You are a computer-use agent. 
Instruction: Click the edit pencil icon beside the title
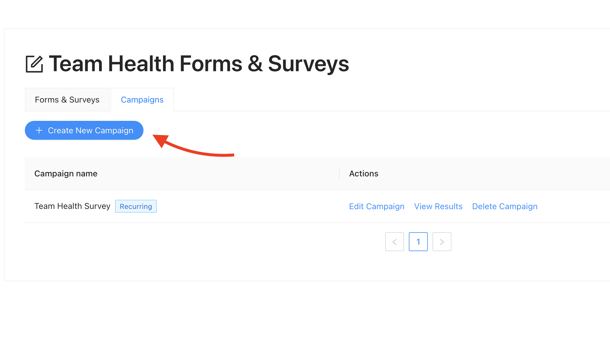[34, 64]
